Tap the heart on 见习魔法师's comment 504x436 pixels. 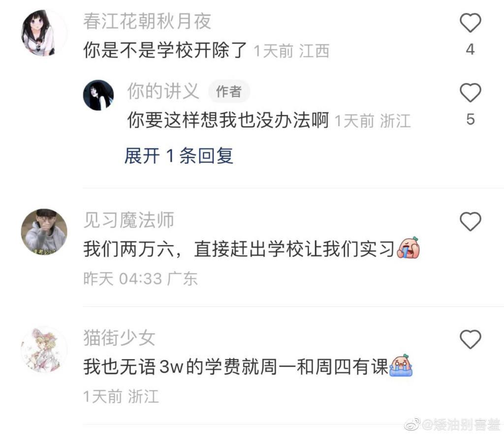click(x=470, y=221)
